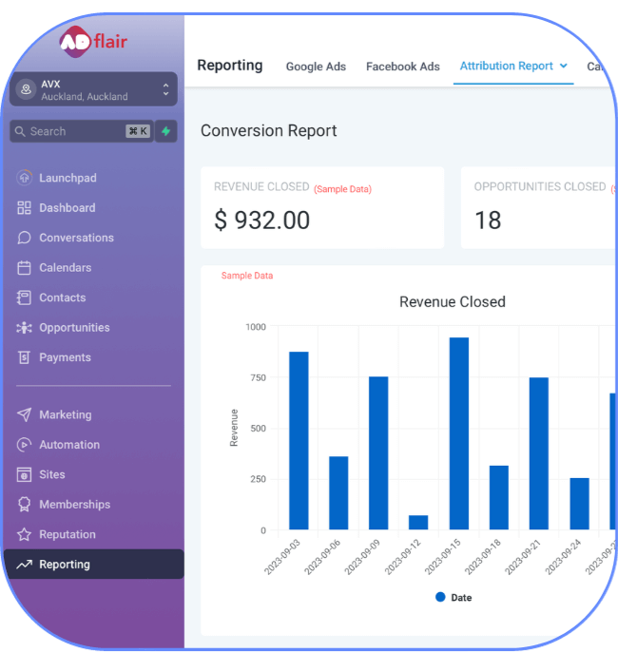Click the 2023-09-24 revenue bar
This screenshot has width=618, height=672.
click(x=579, y=504)
